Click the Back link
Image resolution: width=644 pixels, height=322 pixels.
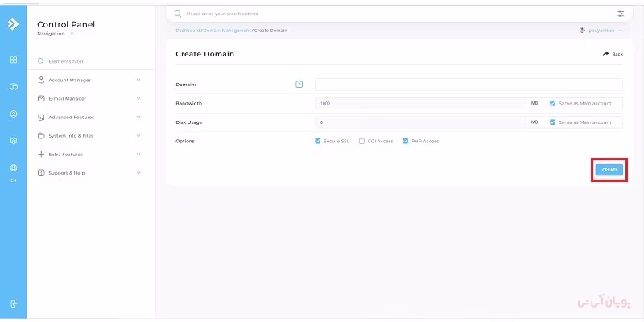613,54
